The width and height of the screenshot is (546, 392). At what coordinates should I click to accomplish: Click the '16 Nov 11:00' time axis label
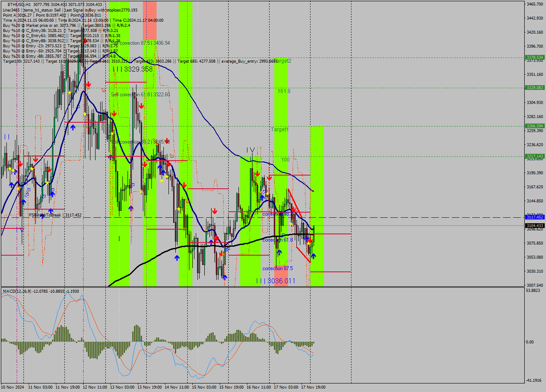258,387
